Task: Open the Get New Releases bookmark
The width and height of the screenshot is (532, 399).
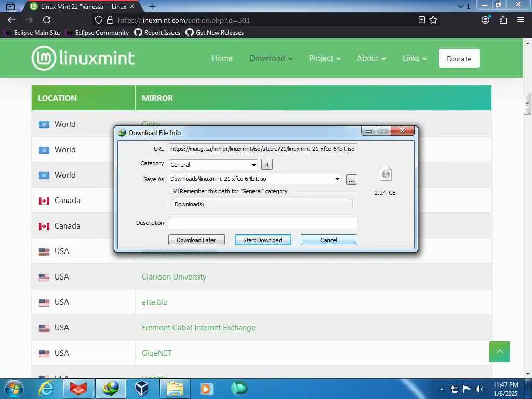Action: [215, 33]
